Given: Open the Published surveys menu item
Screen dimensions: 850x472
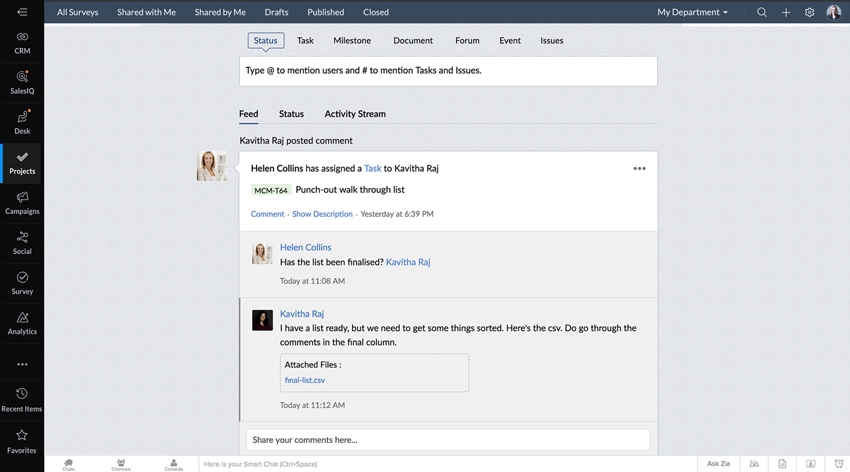Looking at the screenshot, I should 325,12.
